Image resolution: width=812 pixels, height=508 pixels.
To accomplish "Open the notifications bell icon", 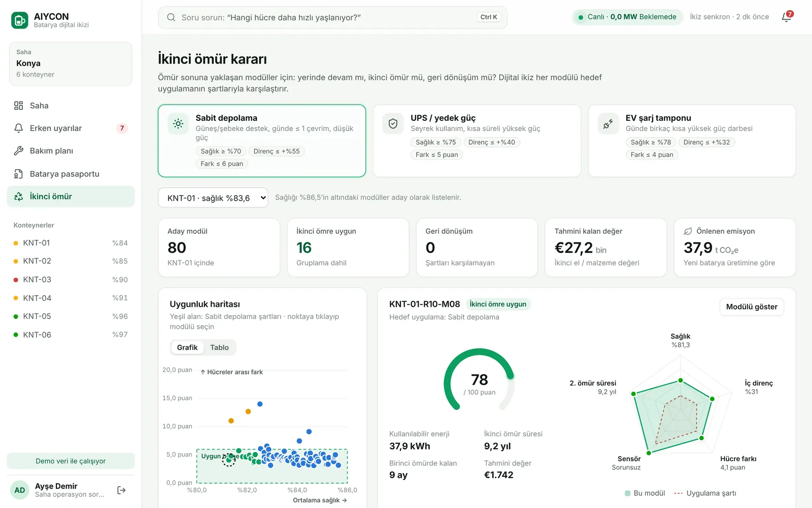I will (787, 17).
